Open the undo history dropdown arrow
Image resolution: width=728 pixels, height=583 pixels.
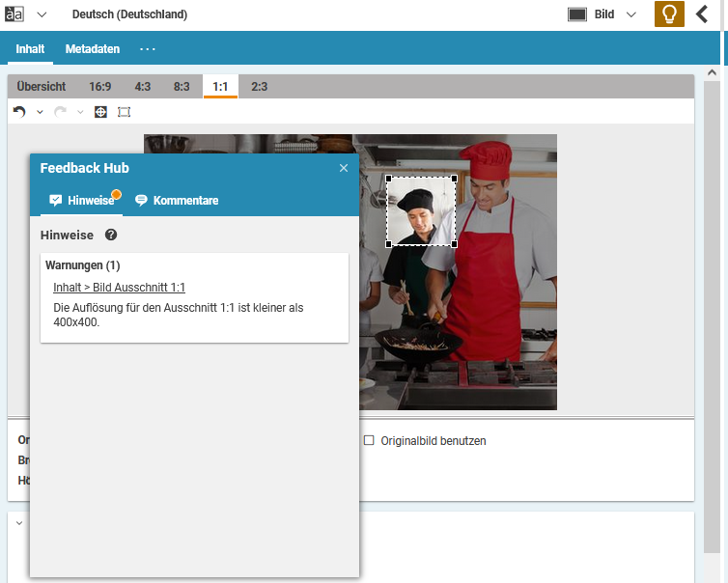click(40, 112)
